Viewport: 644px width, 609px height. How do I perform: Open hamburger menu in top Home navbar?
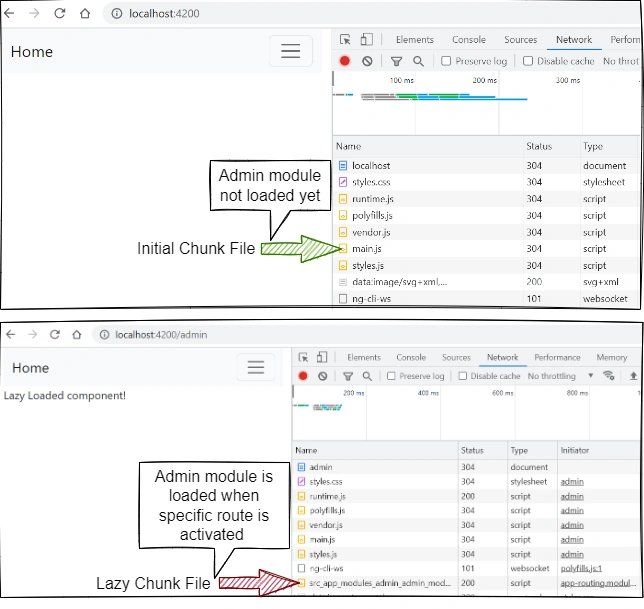(291, 51)
